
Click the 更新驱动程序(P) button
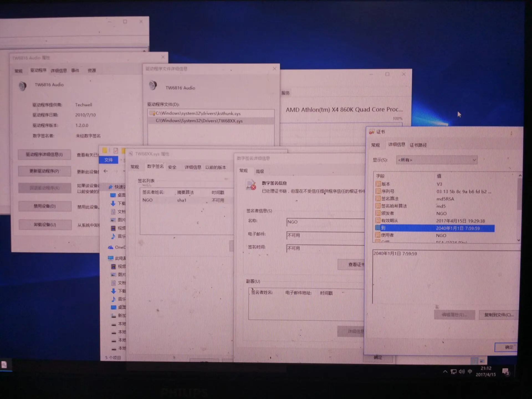[x=45, y=171]
